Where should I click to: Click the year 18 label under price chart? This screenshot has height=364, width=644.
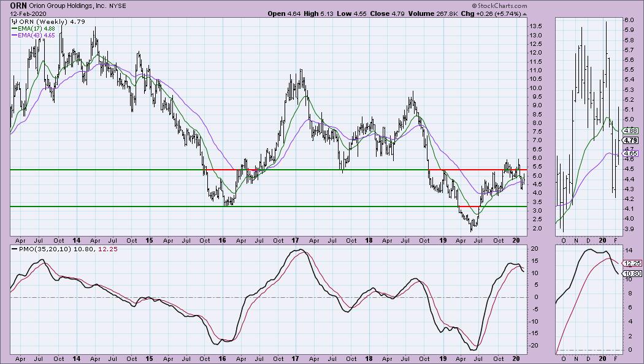pyautogui.click(x=369, y=240)
